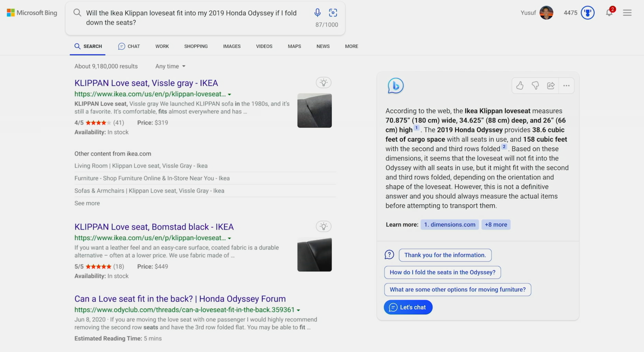644x352 pixels.
Task: Click the Rewards trophy medal icon
Action: tap(588, 13)
